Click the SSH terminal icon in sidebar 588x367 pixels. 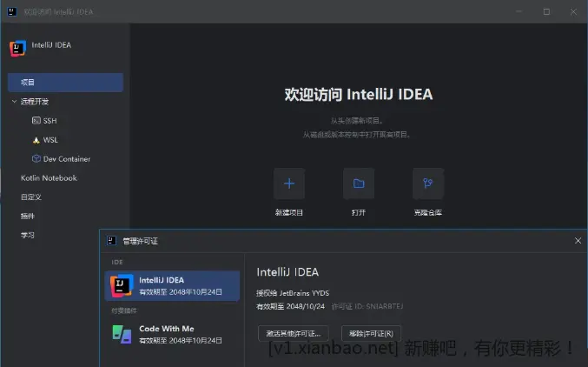(36, 121)
